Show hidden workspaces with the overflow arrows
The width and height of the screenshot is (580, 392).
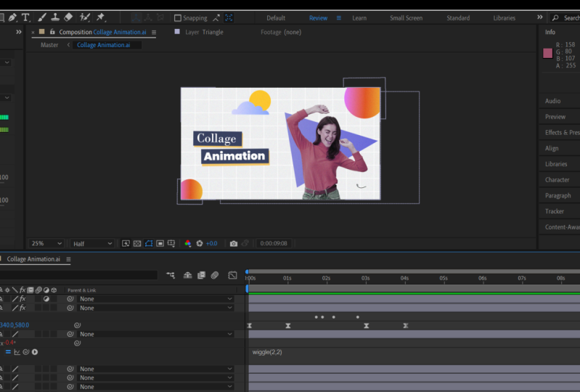tap(539, 17)
